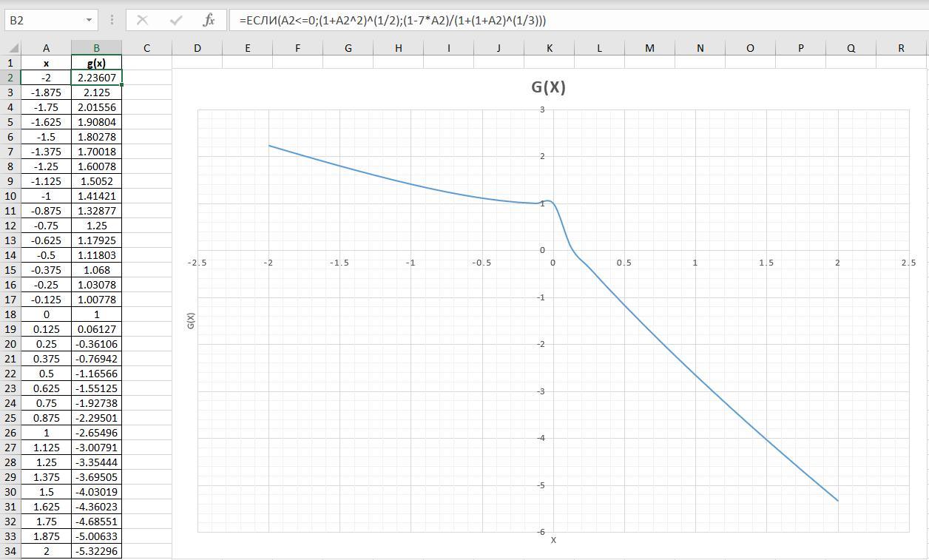Viewport: 929px width, 560px height.
Task: Select row 34 header
Action: click(x=10, y=551)
